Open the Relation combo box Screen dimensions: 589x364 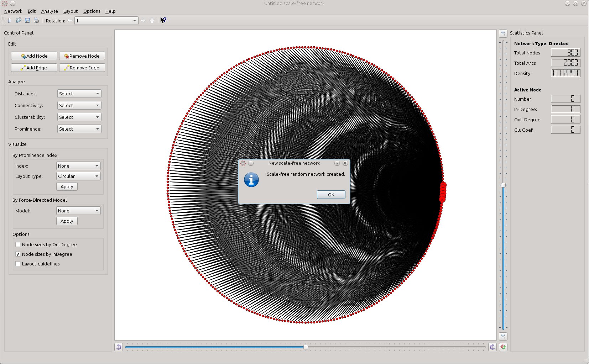point(106,21)
